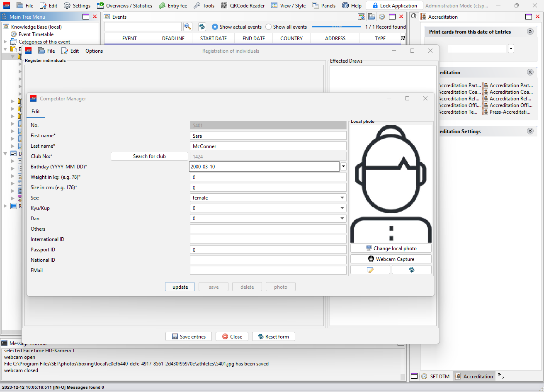Click the magnifier search icon in Events panel
The width and height of the screenshot is (544, 392).
(187, 27)
